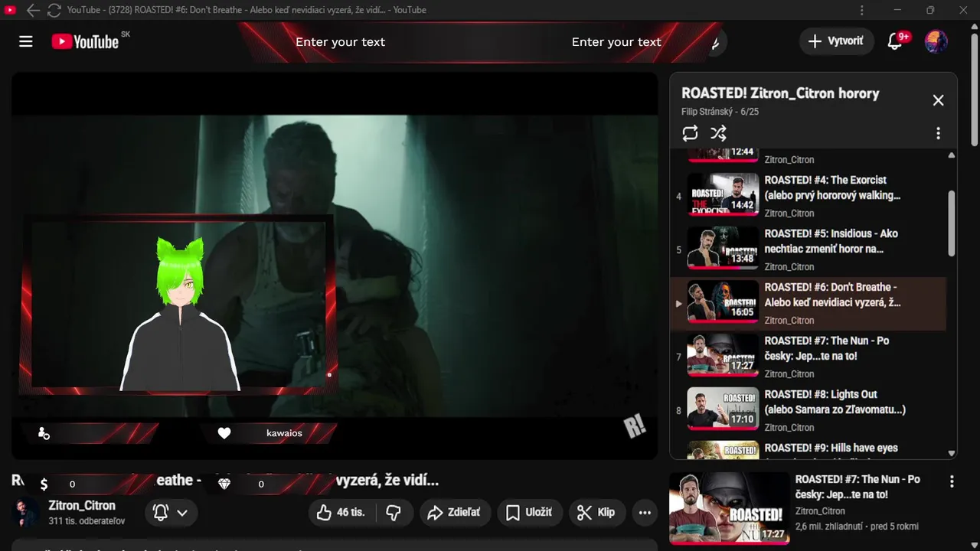This screenshot has height=551, width=980.
Task: Open ROASTED! #7: The Nun thumbnail in playlist
Action: [723, 354]
